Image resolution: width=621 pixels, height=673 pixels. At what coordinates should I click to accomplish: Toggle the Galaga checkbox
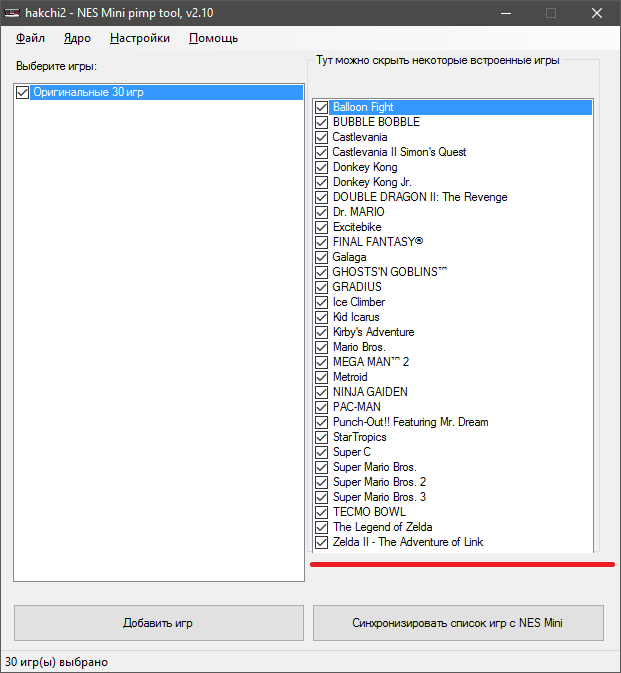point(321,257)
